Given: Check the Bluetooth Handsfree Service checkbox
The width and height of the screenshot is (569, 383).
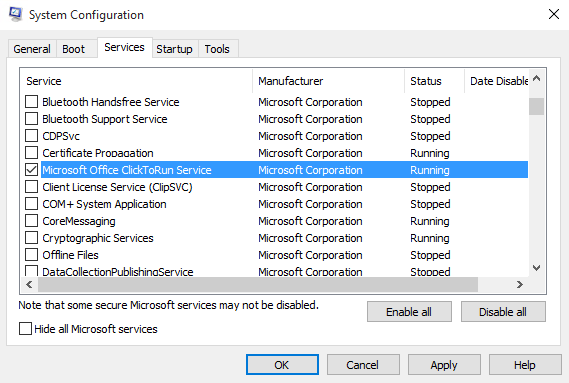Looking at the screenshot, I should [x=32, y=102].
